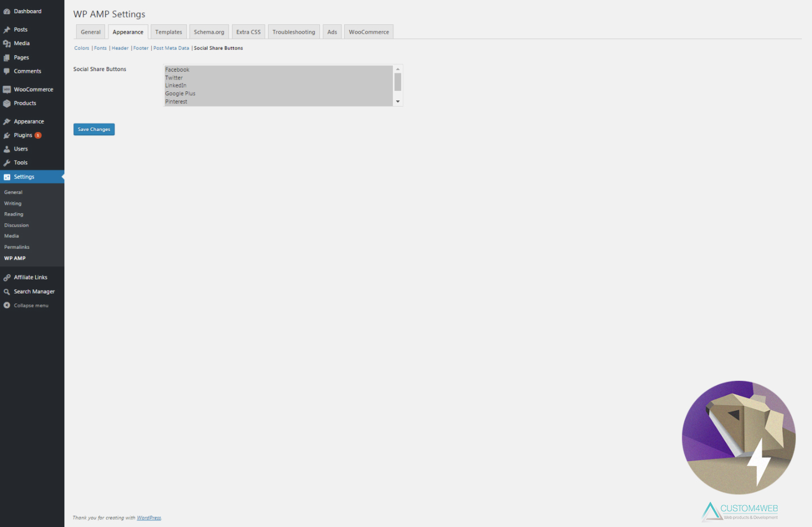Open Media under Settings submenu
Image resolution: width=812 pixels, height=527 pixels.
coord(12,236)
